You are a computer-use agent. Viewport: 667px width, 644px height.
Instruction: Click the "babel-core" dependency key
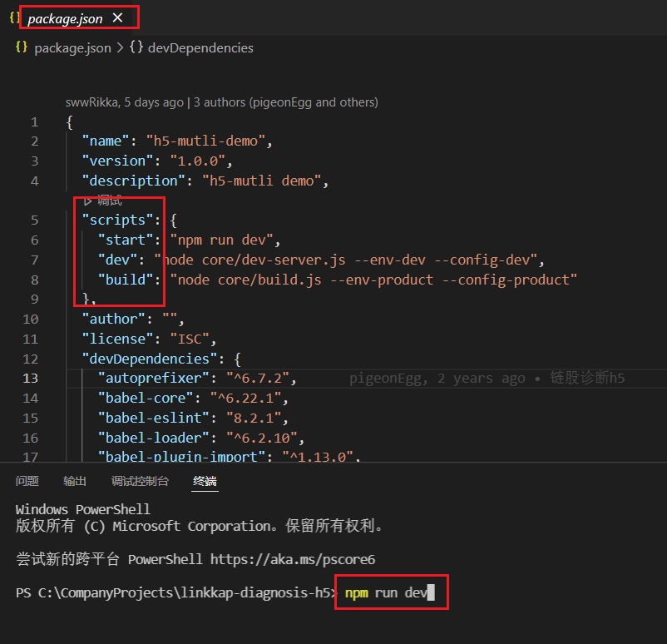pos(146,399)
